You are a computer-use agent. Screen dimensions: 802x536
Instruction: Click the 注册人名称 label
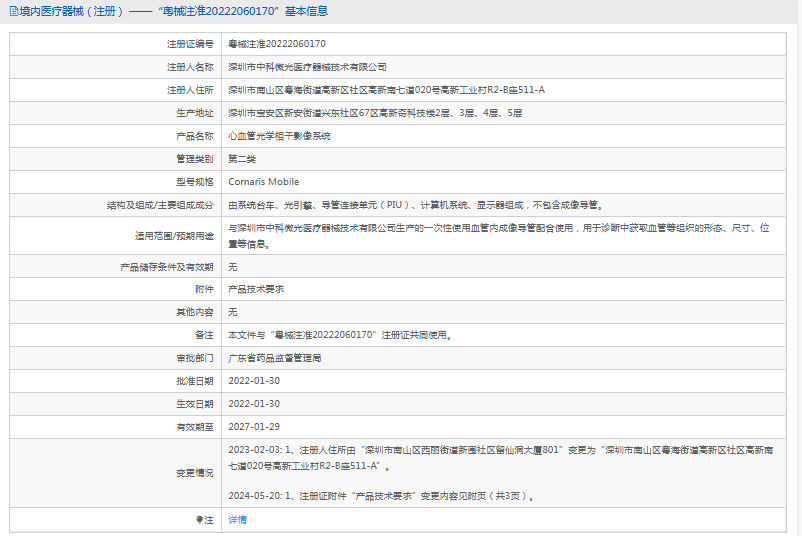pyautogui.click(x=190, y=67)
